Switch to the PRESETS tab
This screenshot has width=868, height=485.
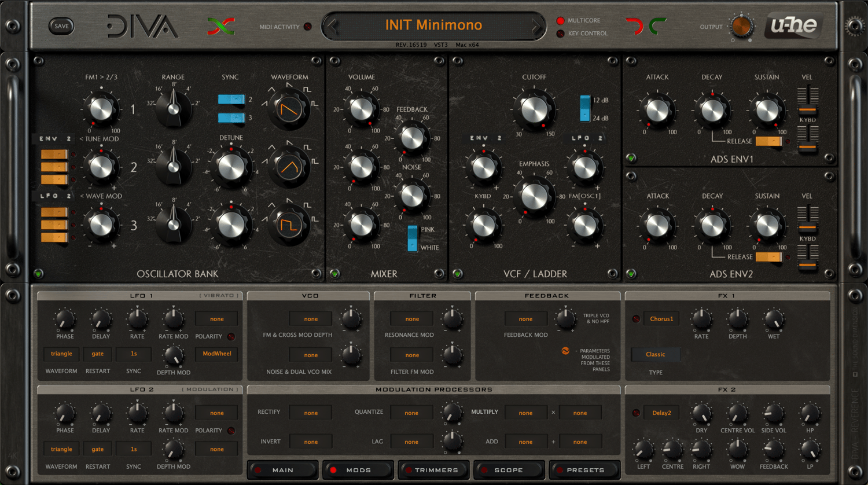tap(585, 470)
